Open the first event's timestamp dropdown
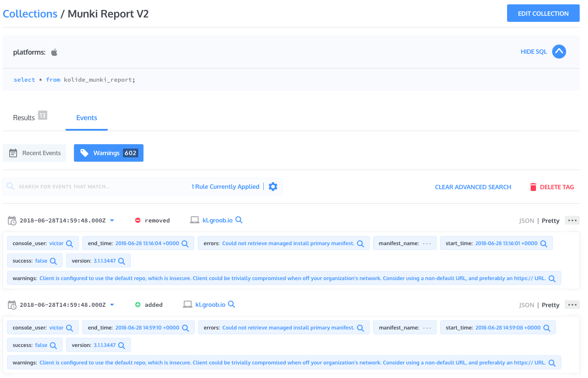This screenshot has height=378, width=588. [x=112, y=220]
